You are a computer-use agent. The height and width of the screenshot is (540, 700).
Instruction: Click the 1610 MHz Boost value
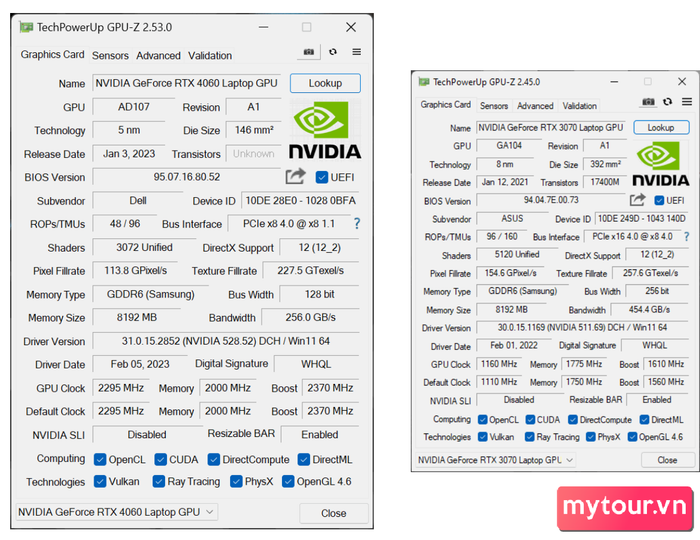pos(666,364)
